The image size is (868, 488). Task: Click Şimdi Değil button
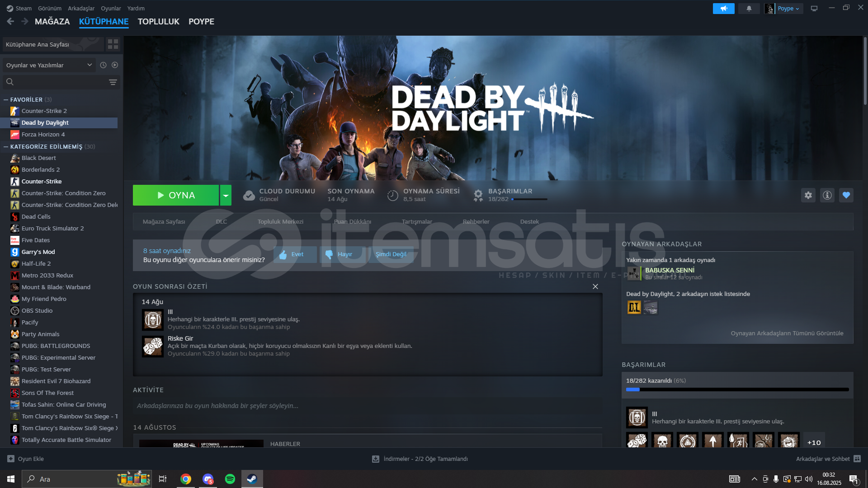pyautogui.click(x=391, y=254)
